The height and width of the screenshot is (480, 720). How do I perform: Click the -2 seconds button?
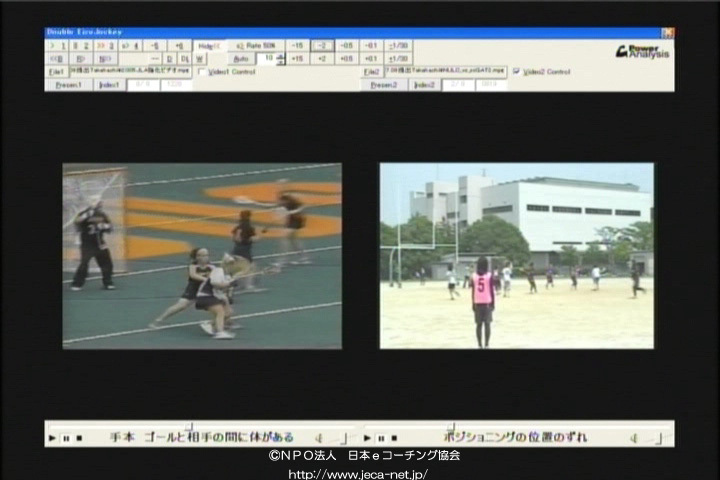click(x=322, y=45)
